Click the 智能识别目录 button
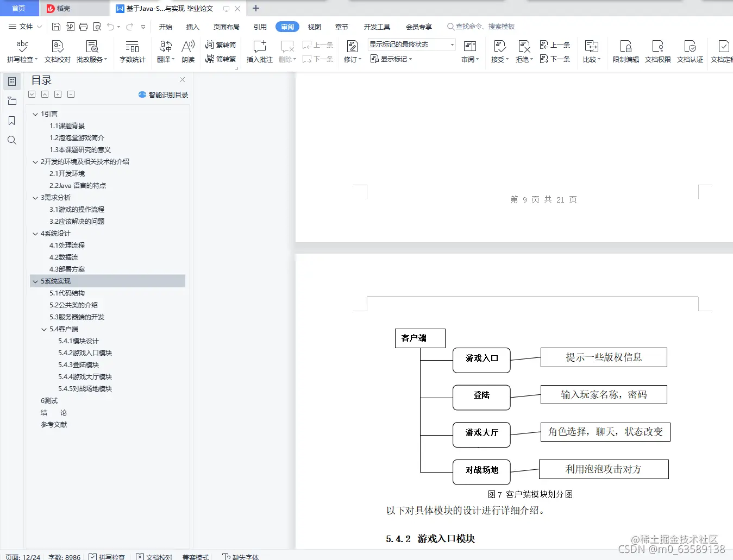Screen dimensions: 733x560 click(x=162, y=94)
